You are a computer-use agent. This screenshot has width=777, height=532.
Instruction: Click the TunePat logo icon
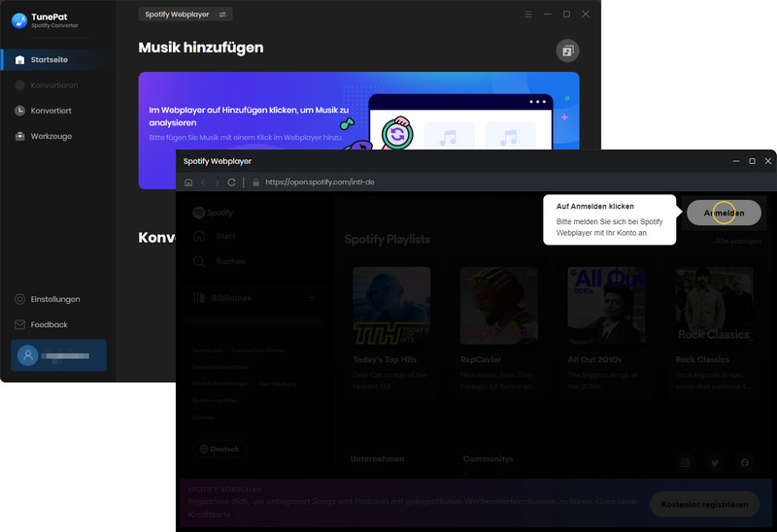[x=19, y=20]
